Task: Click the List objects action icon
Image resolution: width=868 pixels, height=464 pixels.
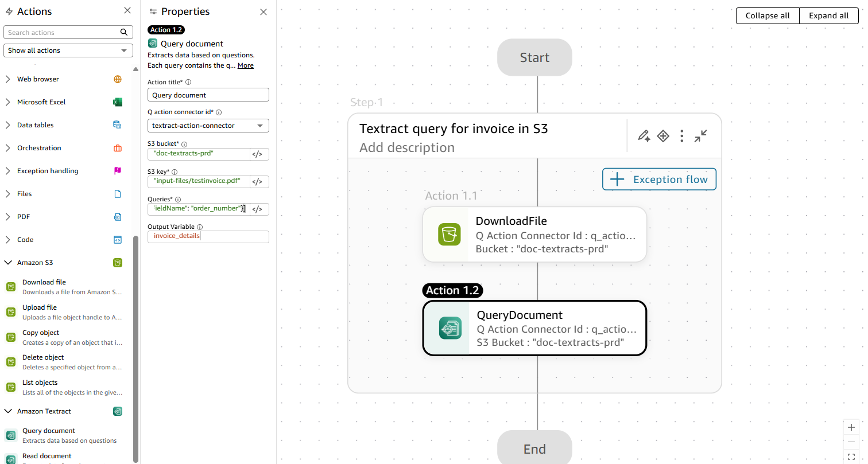Action: pyautogui.click(x=11, y=387)
